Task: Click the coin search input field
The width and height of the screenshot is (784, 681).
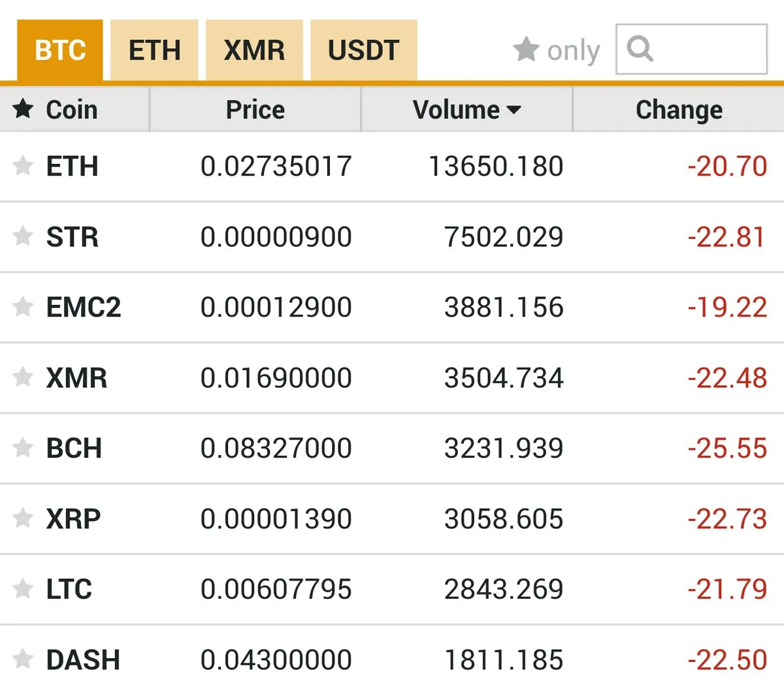Action: coord(691,49)
